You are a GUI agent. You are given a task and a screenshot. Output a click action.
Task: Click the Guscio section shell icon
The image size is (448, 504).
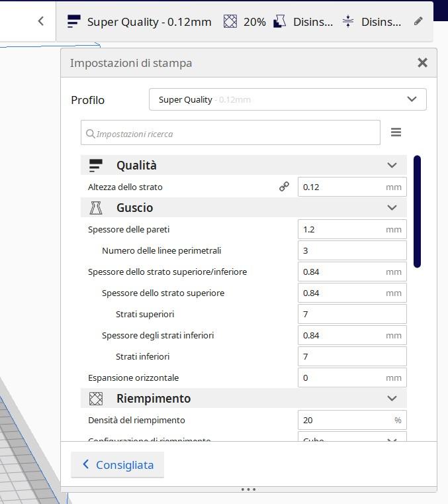[x=96, y=208]
